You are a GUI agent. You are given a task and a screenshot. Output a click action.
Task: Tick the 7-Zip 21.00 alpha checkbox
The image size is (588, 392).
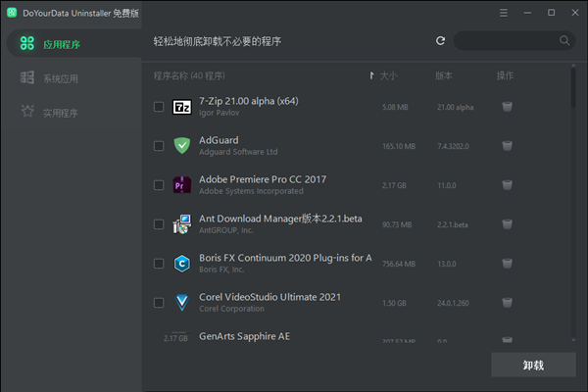pyautogui.click(x=159, y=107)
